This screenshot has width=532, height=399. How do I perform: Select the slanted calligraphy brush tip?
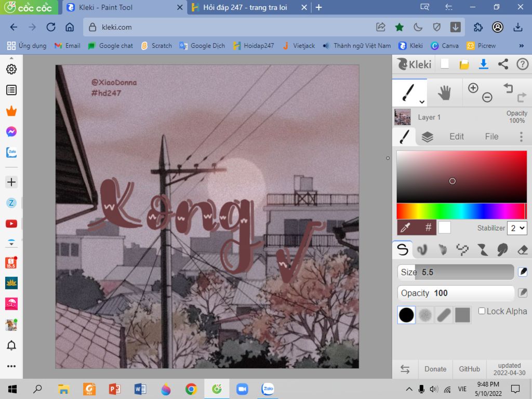444,315
